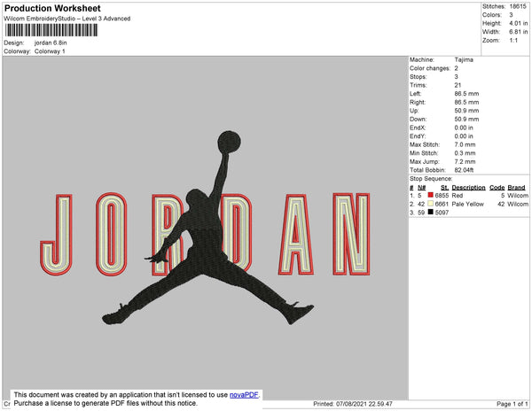Viewport: 532px width, 411px height.
Task: Click the Zoom value '1:1'
Action: 513,41
